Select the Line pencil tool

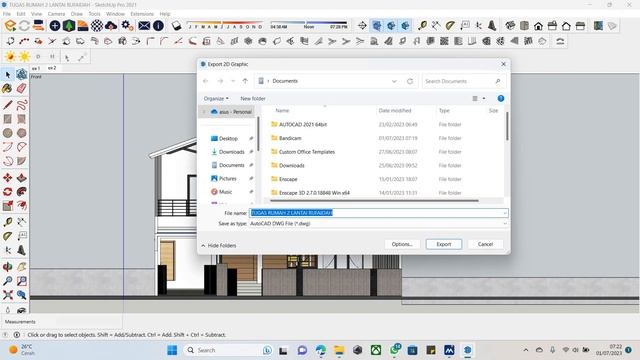[7, 104]
